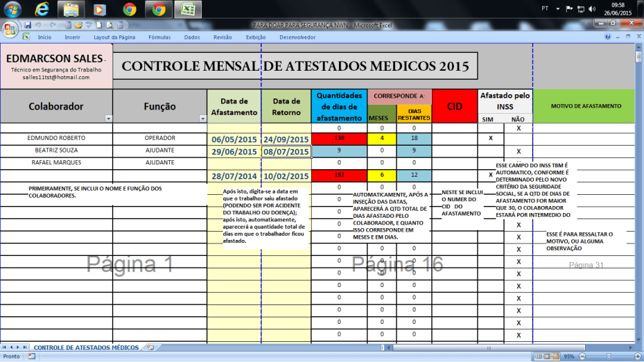Click the vertical scrollbar thumb
Viewport: 644px width, 362px height.
point(638,56)
